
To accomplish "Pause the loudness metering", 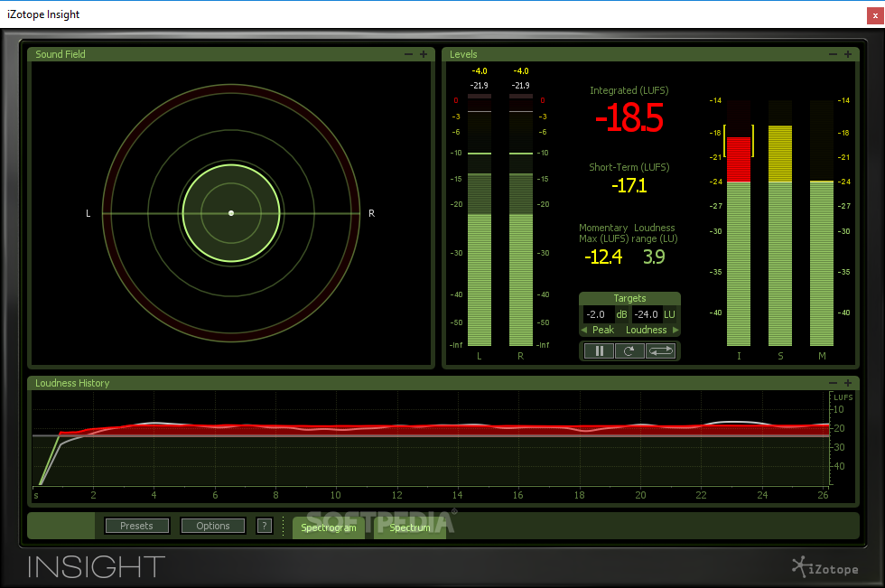I will click(599, 351).
